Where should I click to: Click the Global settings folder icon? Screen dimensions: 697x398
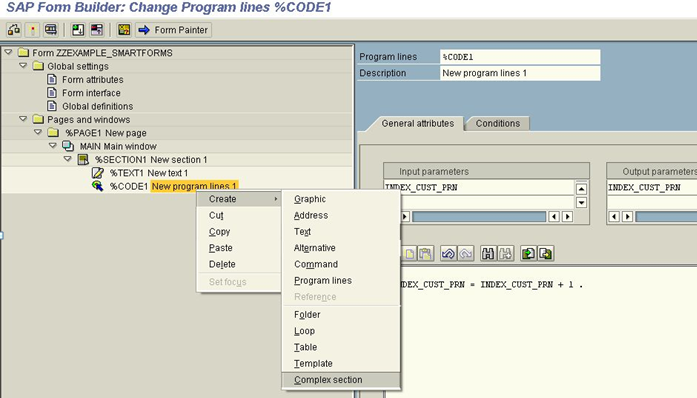[39, 66]
